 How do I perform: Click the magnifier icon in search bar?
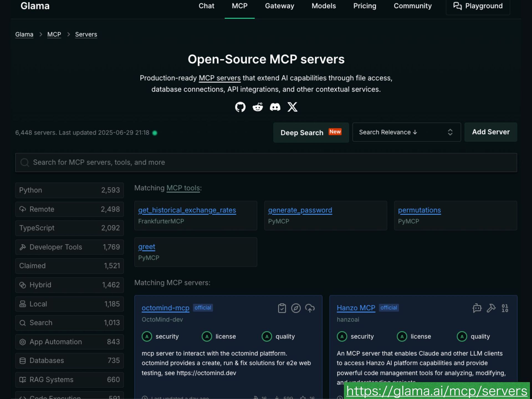tap(25, 163)
